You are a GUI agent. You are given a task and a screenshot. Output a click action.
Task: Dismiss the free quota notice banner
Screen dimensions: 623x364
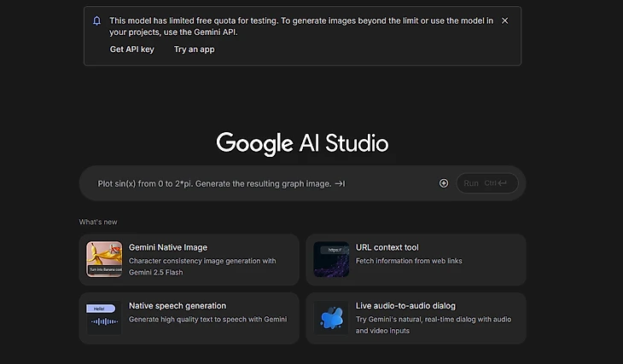click(504, 20)
